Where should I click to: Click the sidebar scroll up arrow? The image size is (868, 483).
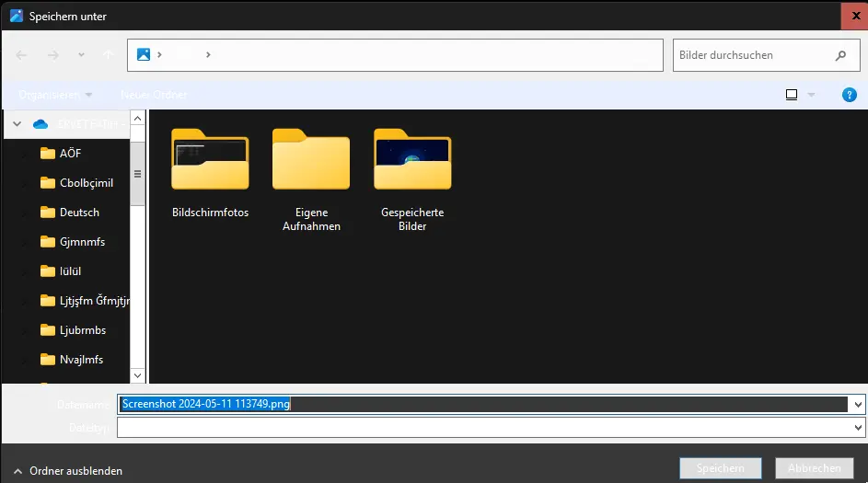point(138,119)
